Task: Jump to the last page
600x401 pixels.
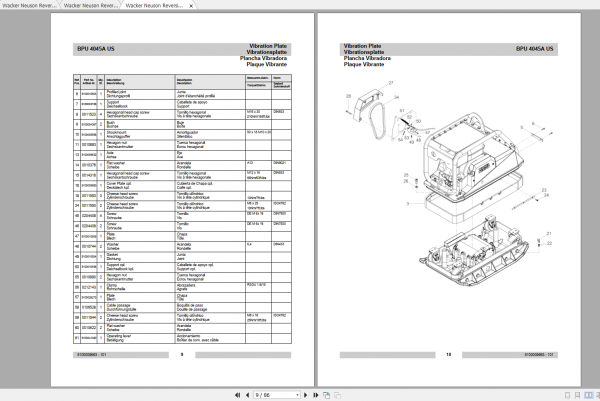Action: pos(316,395)
